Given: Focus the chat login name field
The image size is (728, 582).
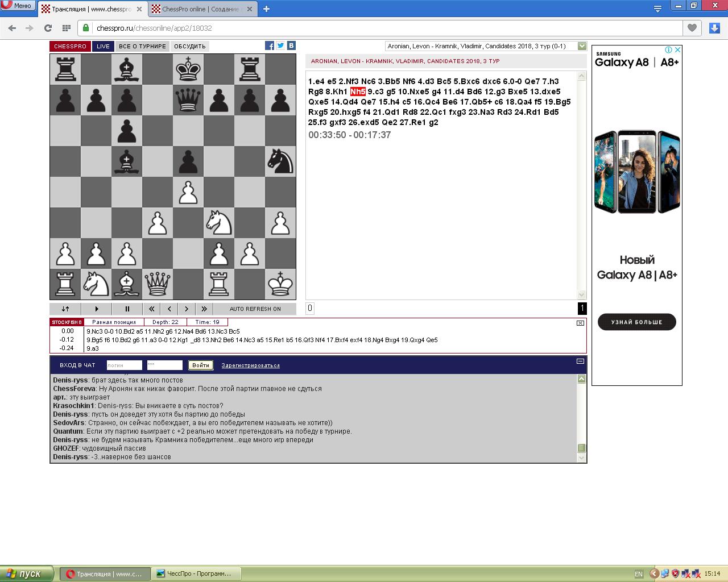Looking at the screenshot, I should point(124,365).
